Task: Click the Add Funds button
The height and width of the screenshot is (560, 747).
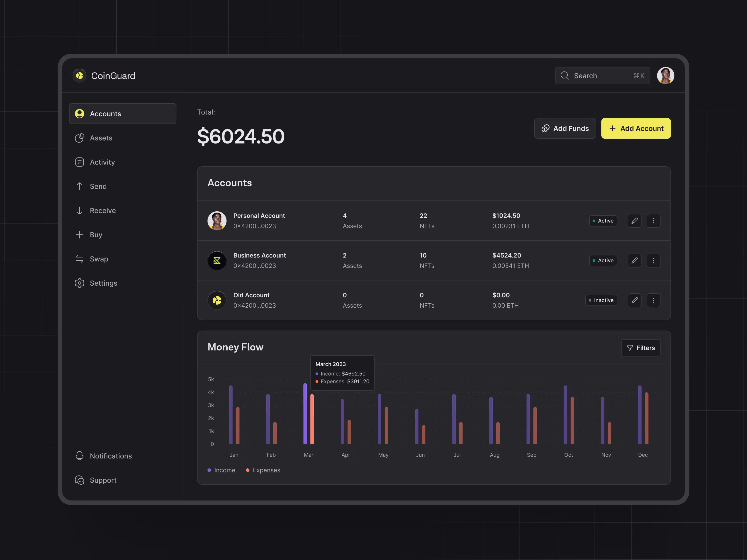Action: 565,128
